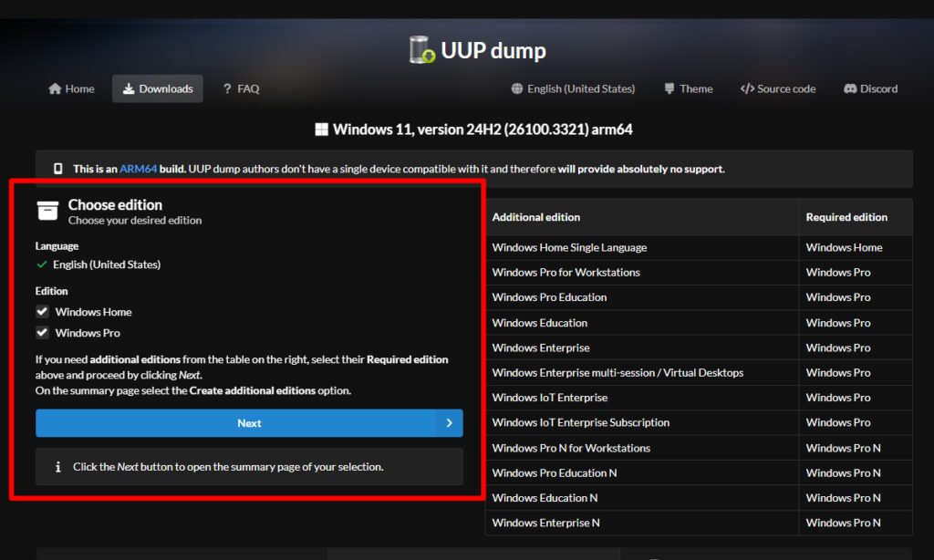Open the FAQ page

pos(241,88)
